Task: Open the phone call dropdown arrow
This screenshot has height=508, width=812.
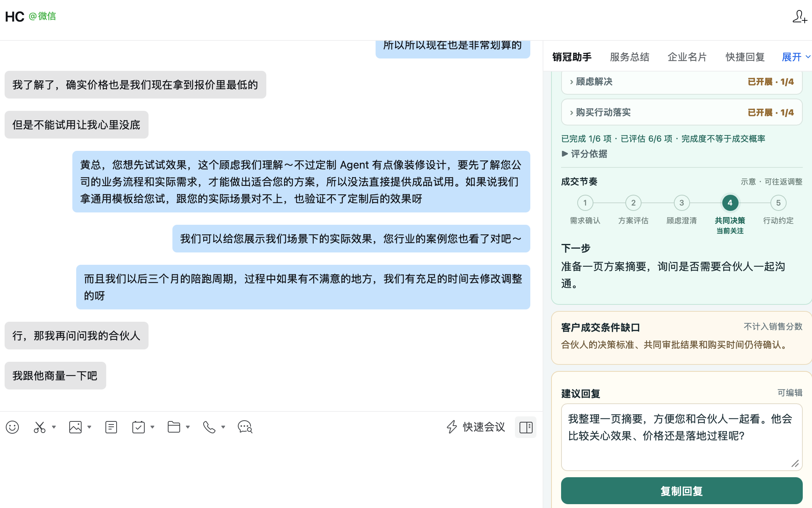Action: (223, 427)
